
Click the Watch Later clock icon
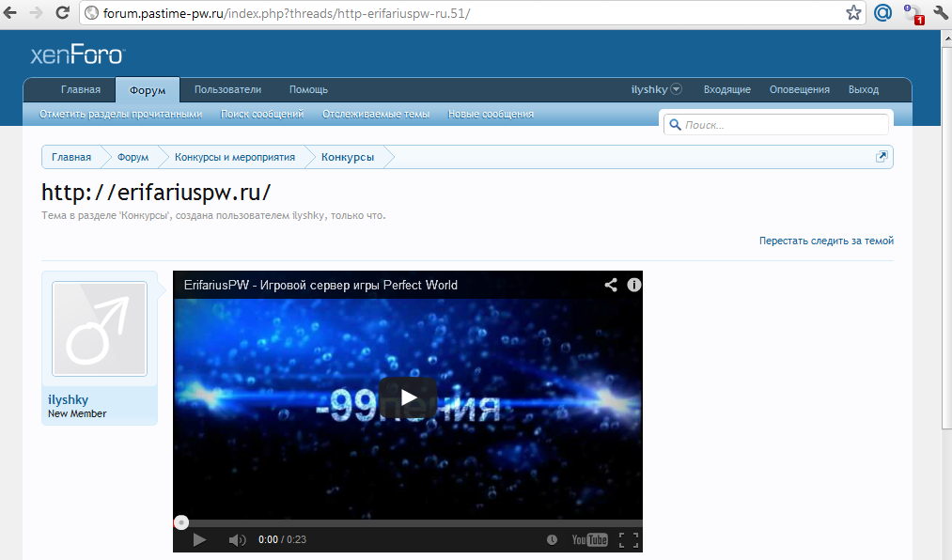click(x=552, y=539)
